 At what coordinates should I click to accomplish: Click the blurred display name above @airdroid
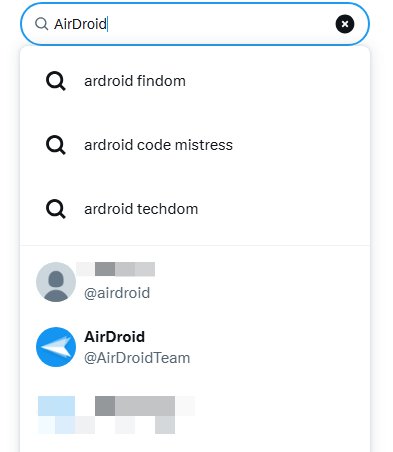(x=116, y=269)
